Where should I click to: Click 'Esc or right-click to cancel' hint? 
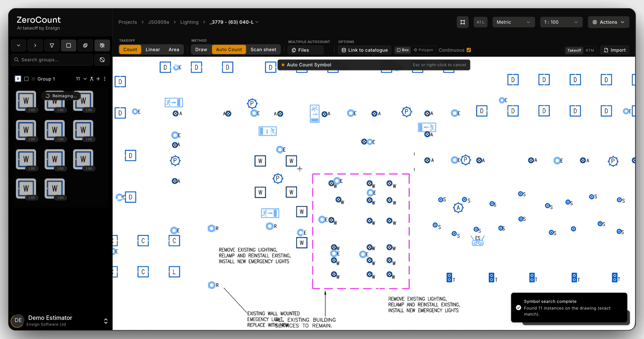(439, 65)
